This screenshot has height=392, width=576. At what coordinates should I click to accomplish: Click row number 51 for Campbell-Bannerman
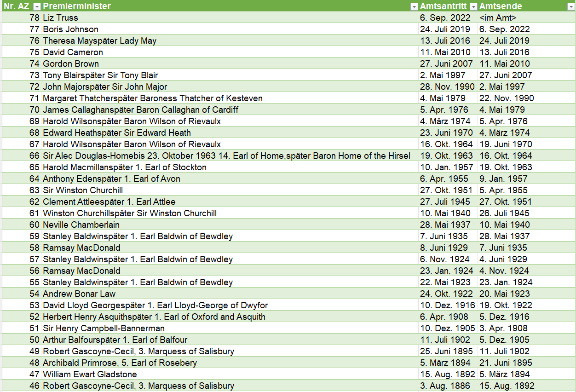(35, 329)
